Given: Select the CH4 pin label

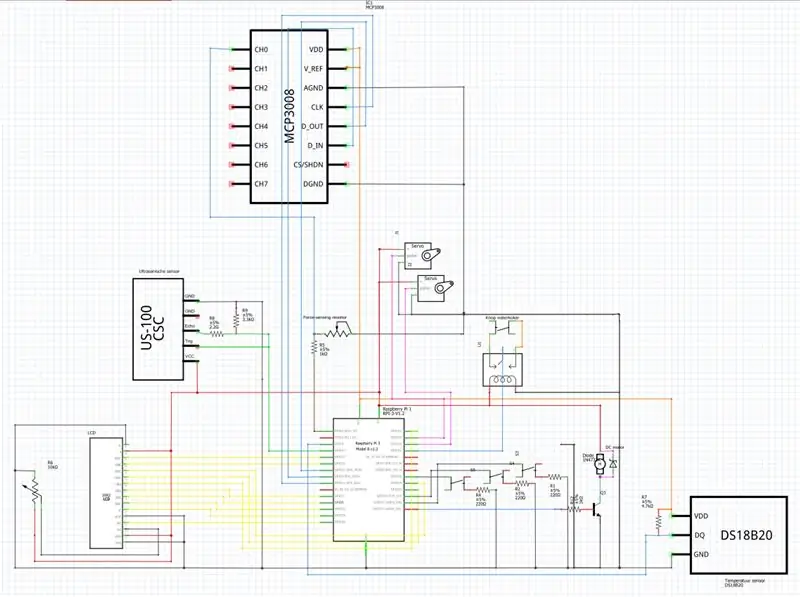Looking at the screenshot, I should (x=261, y=126).
